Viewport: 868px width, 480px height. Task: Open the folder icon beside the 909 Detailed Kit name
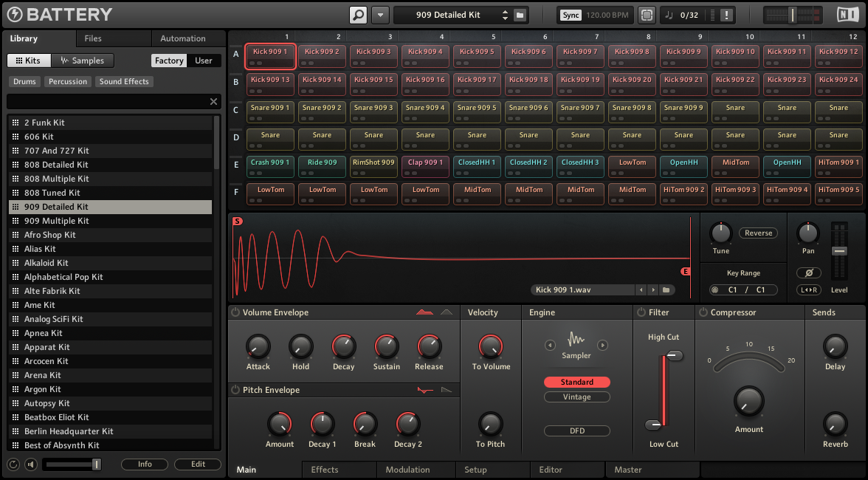(x=520, y=15)
